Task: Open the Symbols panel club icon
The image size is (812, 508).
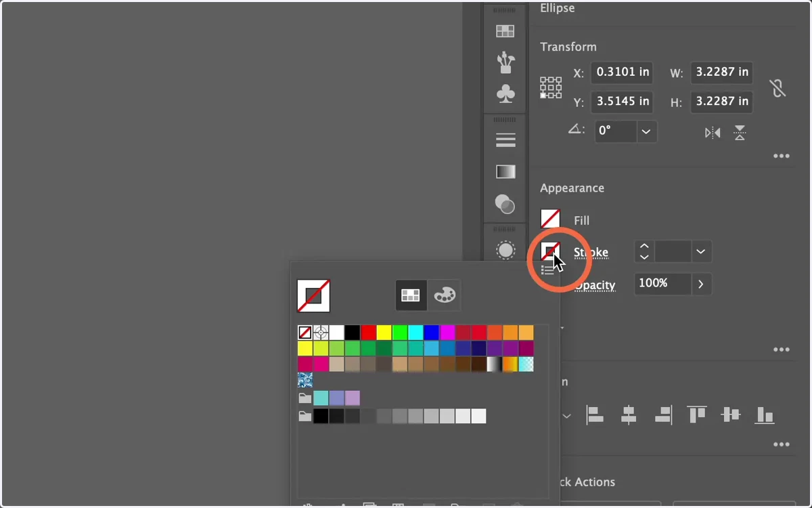Action: [505, 93]
